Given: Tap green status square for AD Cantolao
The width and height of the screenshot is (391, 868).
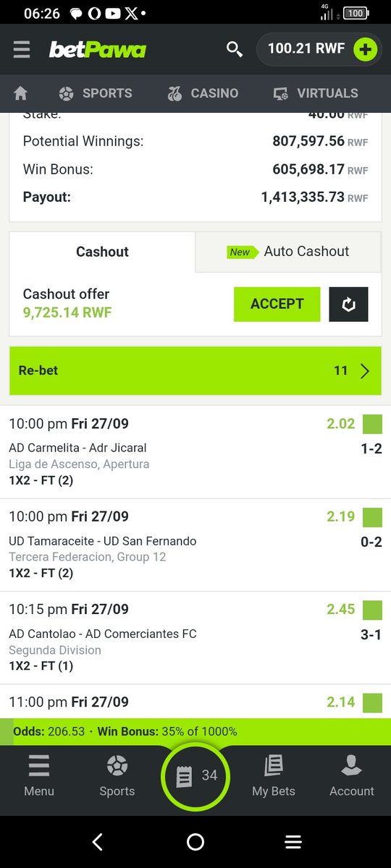Looking at the screenshot, I should (x=372, y=610).
